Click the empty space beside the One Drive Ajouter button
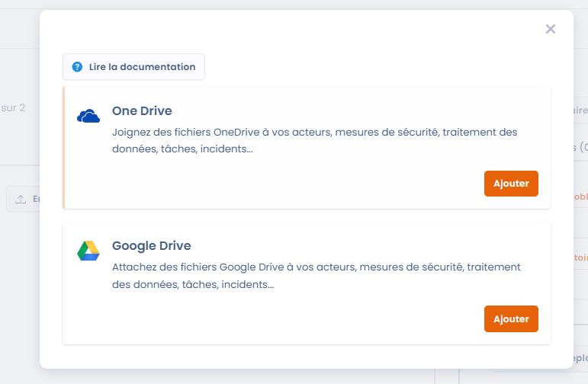588x384 pixels. (305, 184)
